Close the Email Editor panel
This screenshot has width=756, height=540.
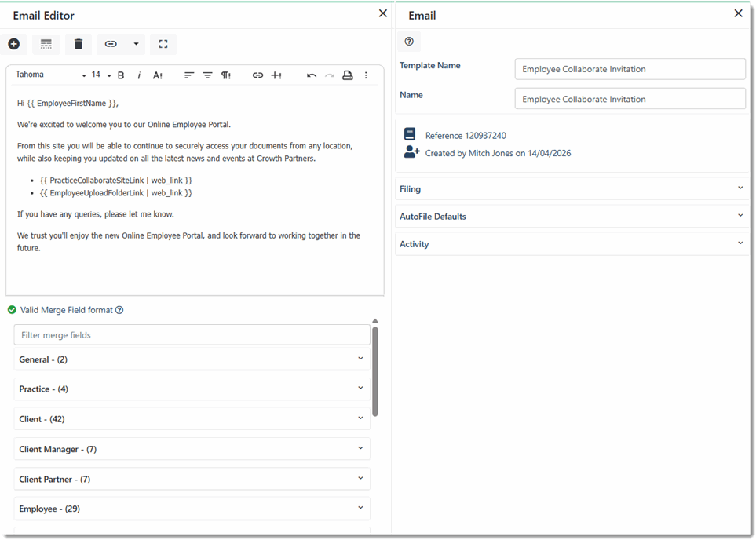click(383, 13)
